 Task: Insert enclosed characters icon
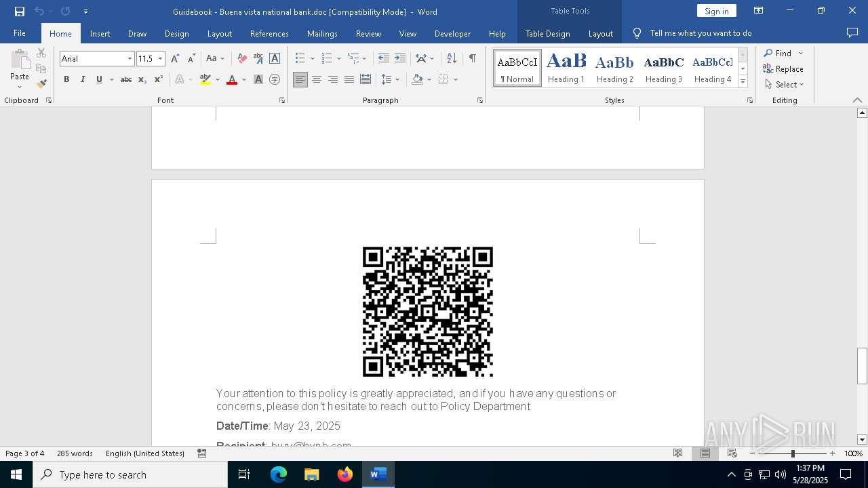pos(275,79)
